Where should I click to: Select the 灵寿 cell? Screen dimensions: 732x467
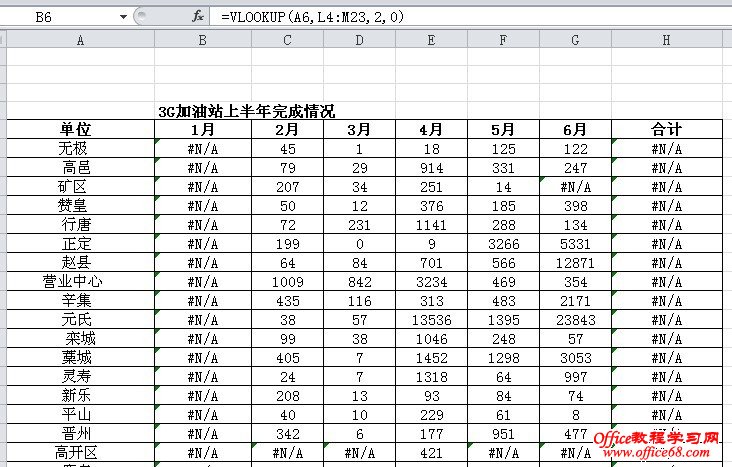(80, 377)
